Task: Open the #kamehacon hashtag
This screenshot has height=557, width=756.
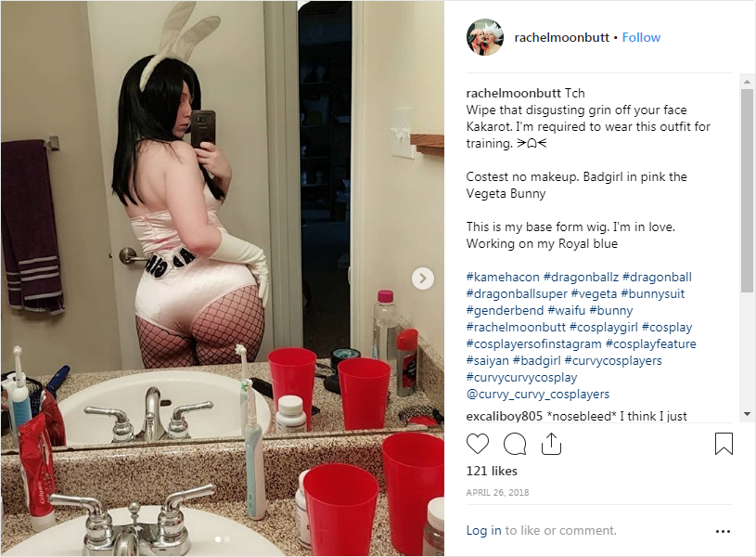Action: point(503,277)
